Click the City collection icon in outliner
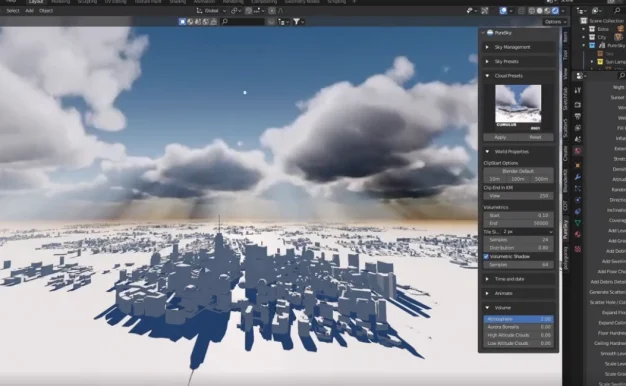 click(592, 37)
